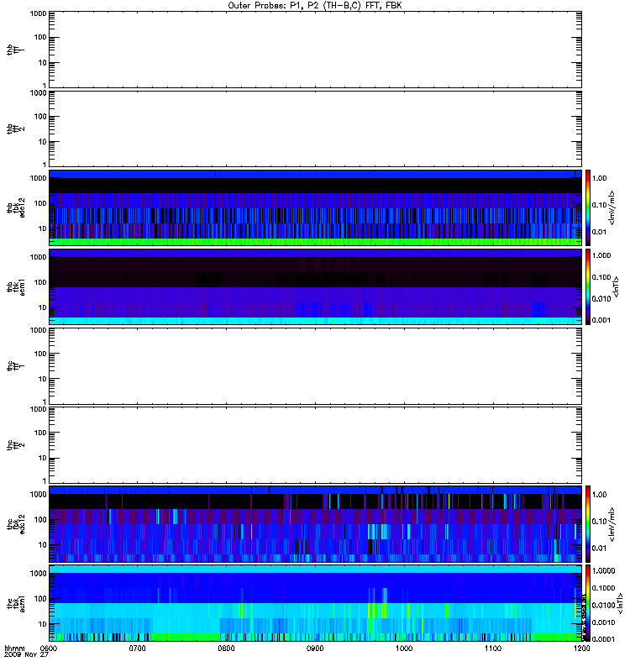630x672 pixels.
Task: Click the '1' y-axis tick of thb fff 1
Action: pyautogui.click(x=45, y=85)
